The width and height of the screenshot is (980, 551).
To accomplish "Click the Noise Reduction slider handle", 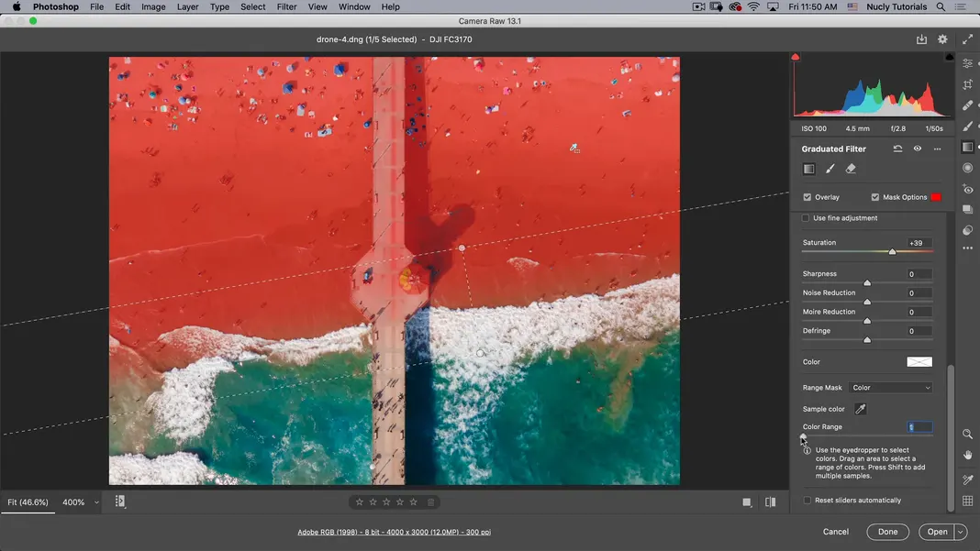I will pos(867,302).
